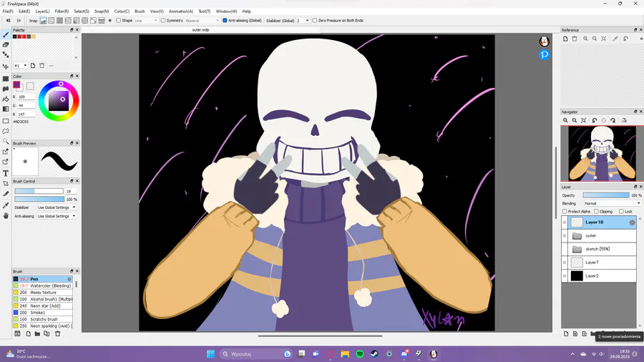Hide Layer7 visibility
The image size is (644, 362).
pos(565,263)
